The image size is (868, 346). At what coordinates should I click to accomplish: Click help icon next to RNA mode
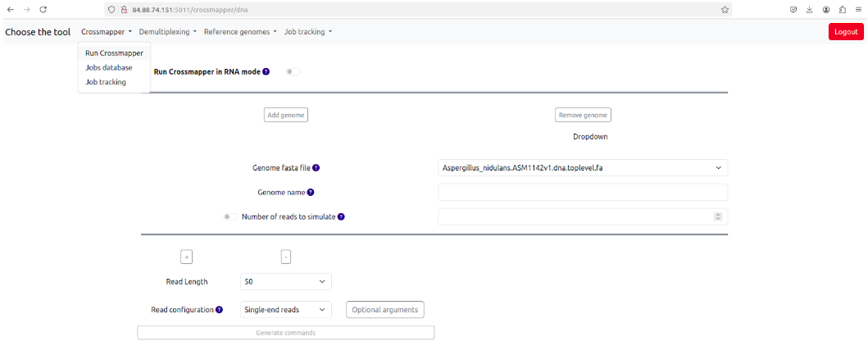click(x=266, y=72)
